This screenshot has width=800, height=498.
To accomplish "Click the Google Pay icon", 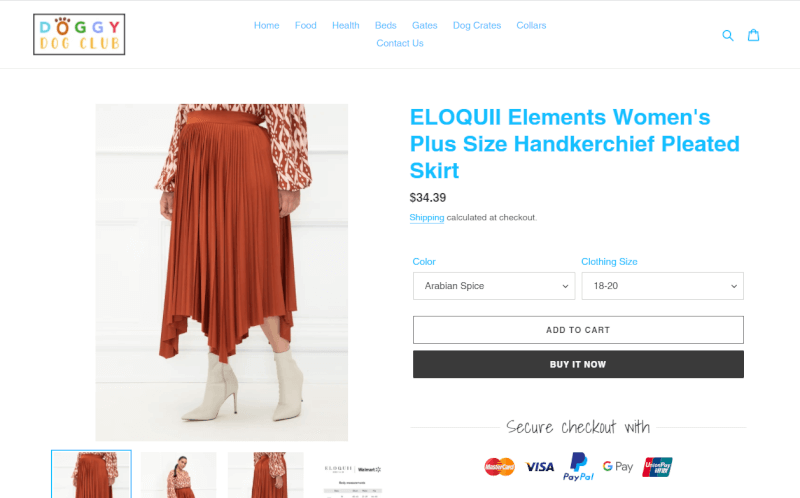I will point(618,466).
